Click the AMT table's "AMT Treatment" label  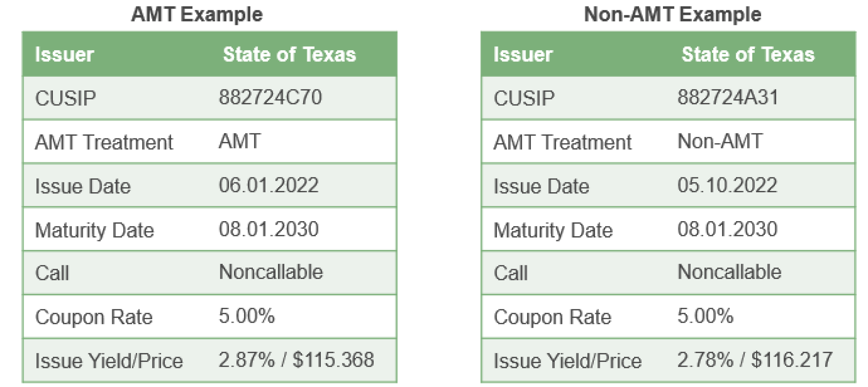tap(104, 142)
